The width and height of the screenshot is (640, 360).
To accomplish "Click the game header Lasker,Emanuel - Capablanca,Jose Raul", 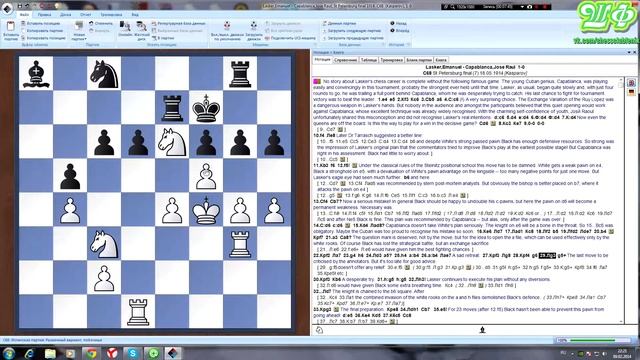I will click(x=475, y=67).
